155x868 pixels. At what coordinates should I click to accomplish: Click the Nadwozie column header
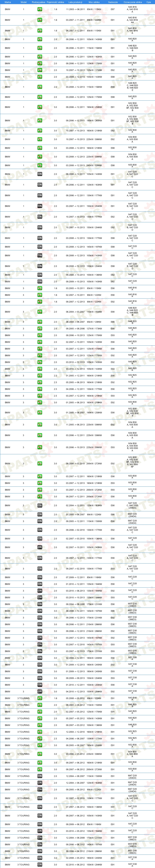click(113, 2)
